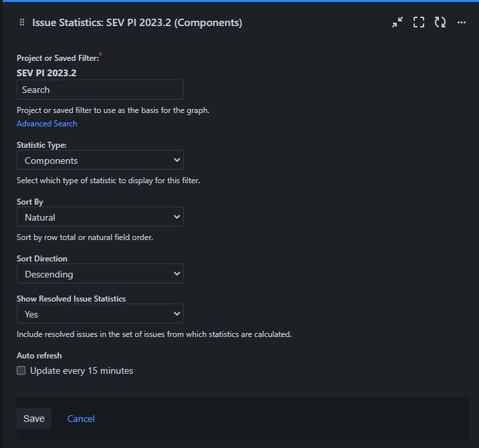The height and width of the screenshot is (448, 479).
Task: Click the Sort Direction label
Action: [x=42, y=259]
